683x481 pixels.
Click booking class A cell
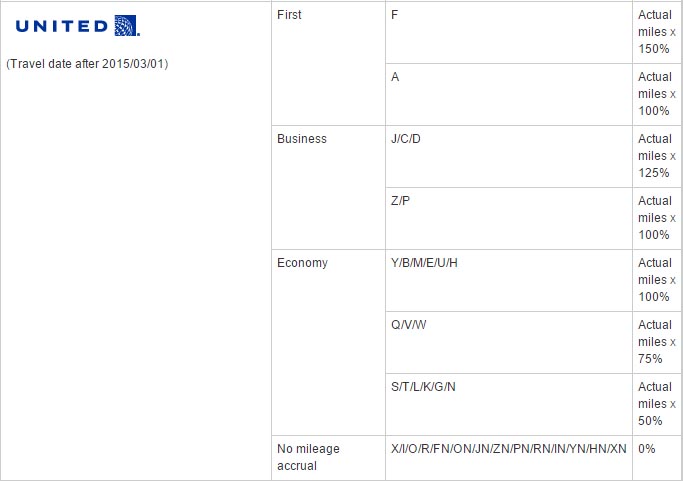(x=509, y=95)
